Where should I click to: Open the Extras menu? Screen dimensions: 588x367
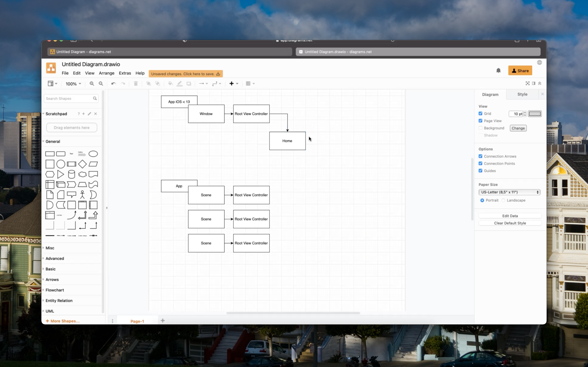coord(125,73)
